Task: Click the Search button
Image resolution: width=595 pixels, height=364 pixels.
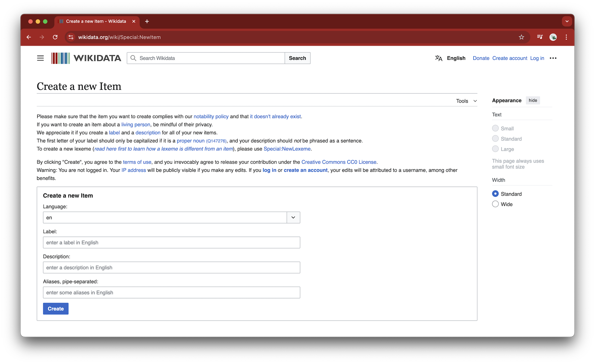Action: point(297,58)
